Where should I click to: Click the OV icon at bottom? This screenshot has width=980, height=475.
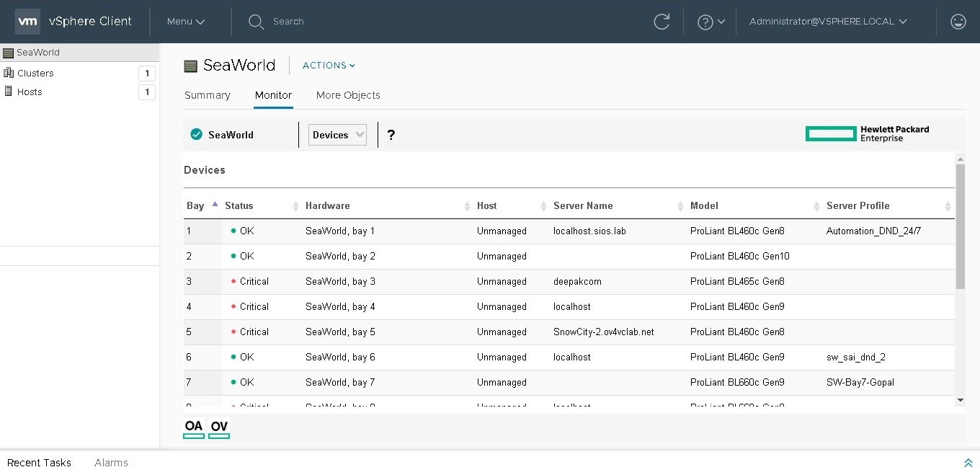pos(219,427)
